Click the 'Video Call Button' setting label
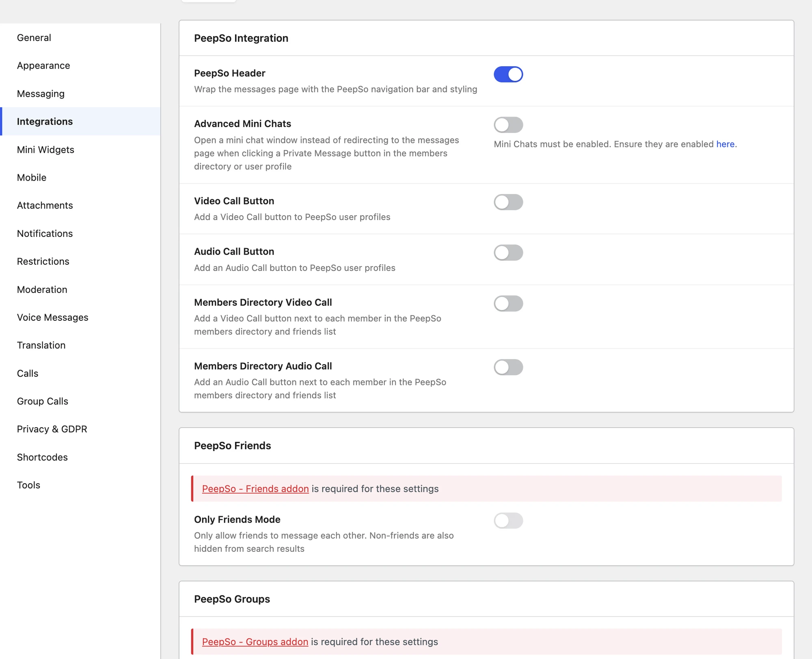Screen dimensions: 812x659 pos(234,201)
